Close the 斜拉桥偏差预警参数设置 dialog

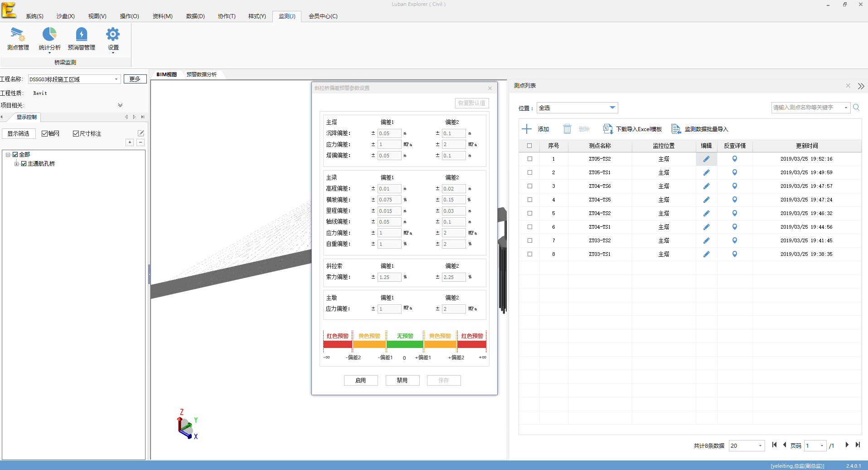(x=490, y=88)
